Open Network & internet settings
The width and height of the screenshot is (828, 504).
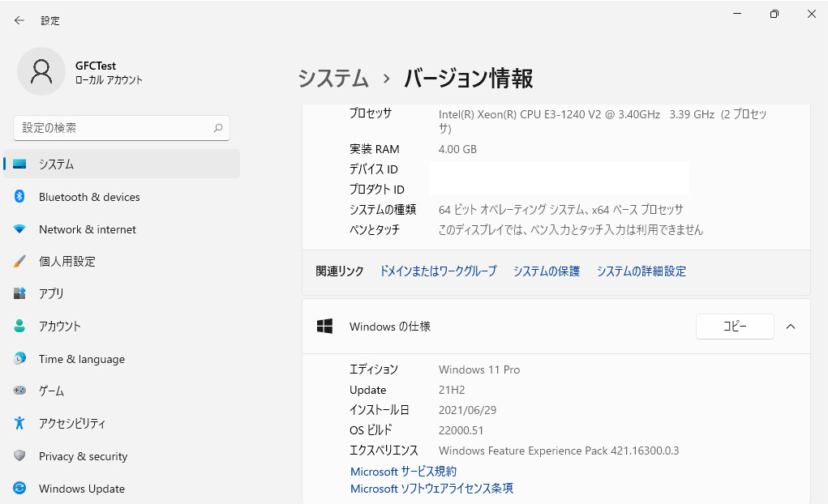point(122,229)
